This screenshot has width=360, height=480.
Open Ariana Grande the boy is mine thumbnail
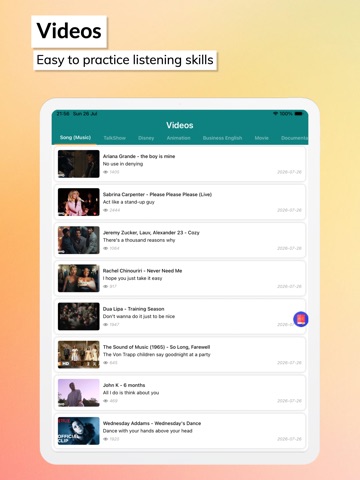[79, 164]
